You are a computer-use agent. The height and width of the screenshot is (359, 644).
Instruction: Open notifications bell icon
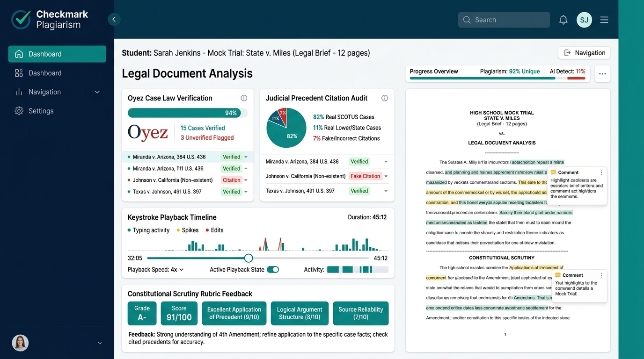pyautogui.click(x=563, y=20)
